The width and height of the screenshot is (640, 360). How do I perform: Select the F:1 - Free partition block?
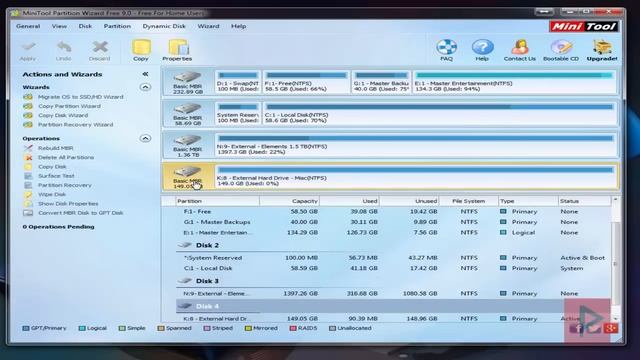click(x=307, y=82)
